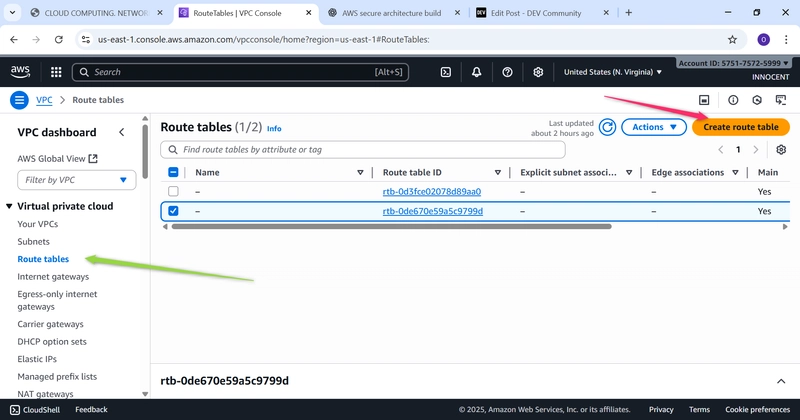Click the Create route table button
Image resolution: width=800 pixels, height=420 pixels.
click(x=741, y=127)
